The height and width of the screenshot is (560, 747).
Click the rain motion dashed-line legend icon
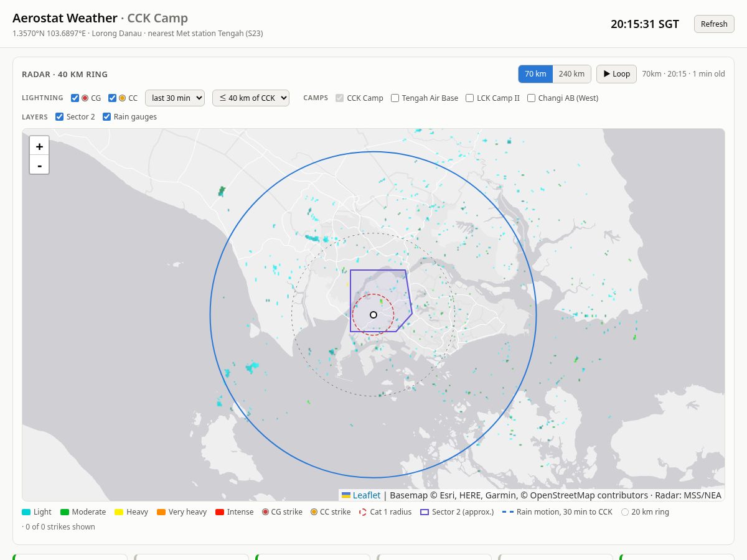click(508, 512)
